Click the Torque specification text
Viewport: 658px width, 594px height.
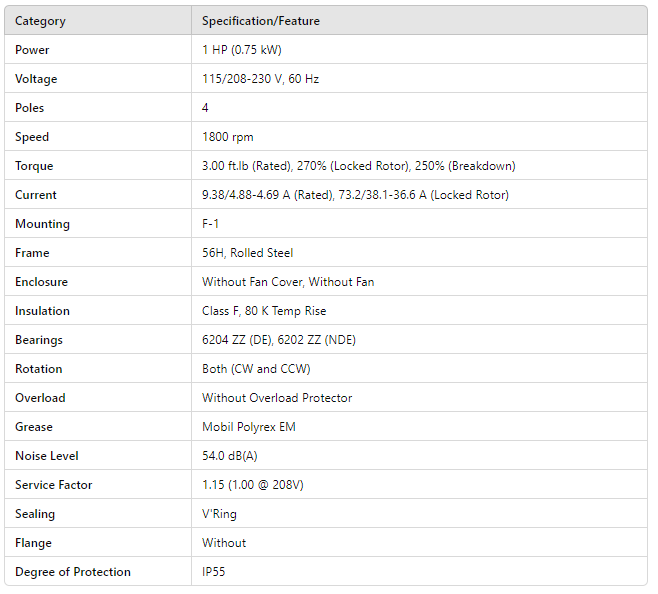[x=358, y=166]
